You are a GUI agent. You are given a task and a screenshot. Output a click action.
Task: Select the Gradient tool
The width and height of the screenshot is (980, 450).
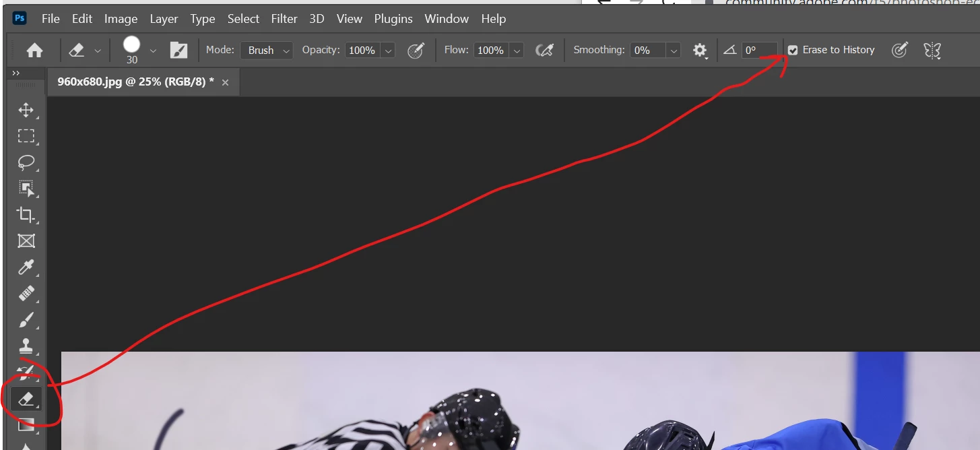click(26, 424)
